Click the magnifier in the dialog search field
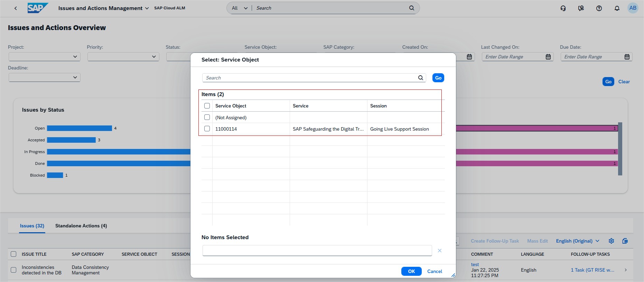The width and height of the screenshot is (644, 282). (x=421, y=78)
